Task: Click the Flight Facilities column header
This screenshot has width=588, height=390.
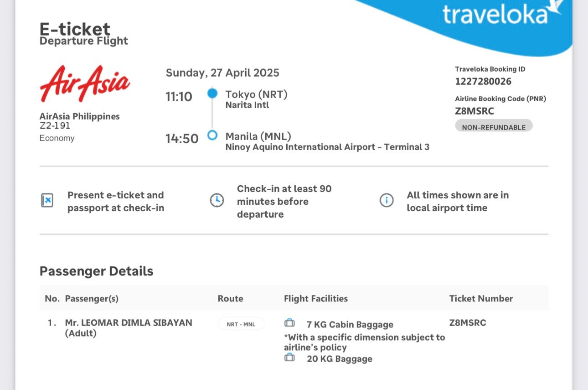Action: pos(316,299)
